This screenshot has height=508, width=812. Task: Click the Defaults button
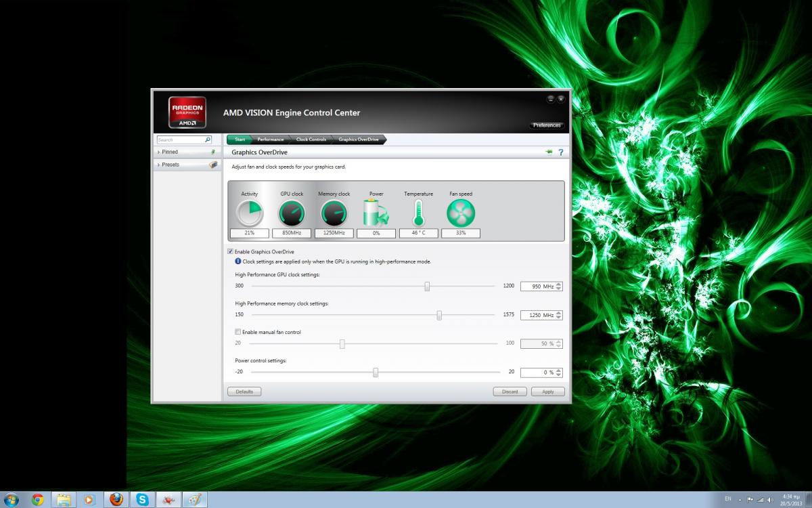(x=244, y=391)
